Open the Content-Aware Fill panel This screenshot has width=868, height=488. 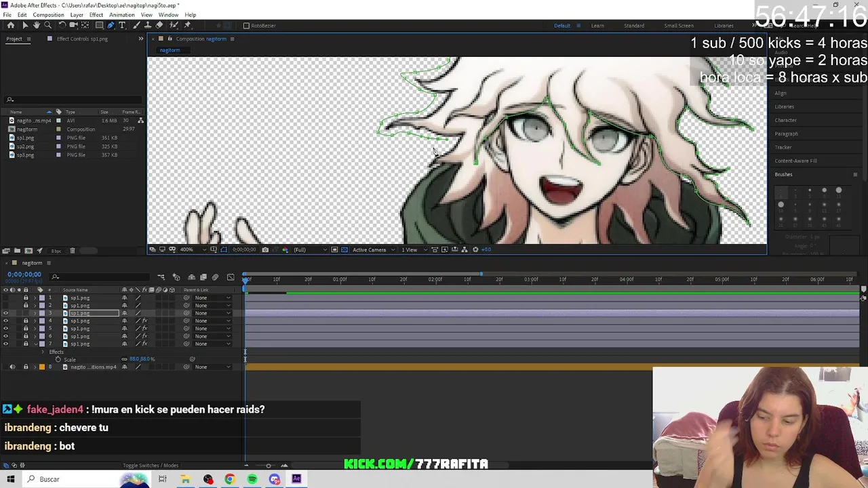(796, 161)
